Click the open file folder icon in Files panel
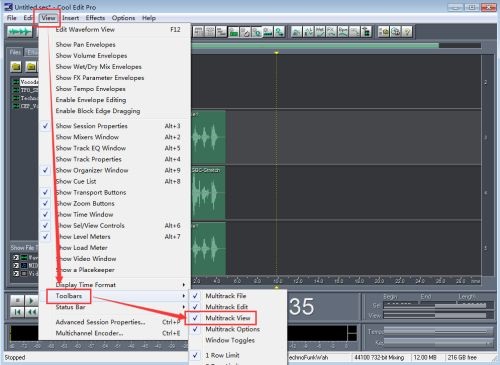Image resolution: width=500 pixels, height=365 pixels. click(x=16, y=67)
